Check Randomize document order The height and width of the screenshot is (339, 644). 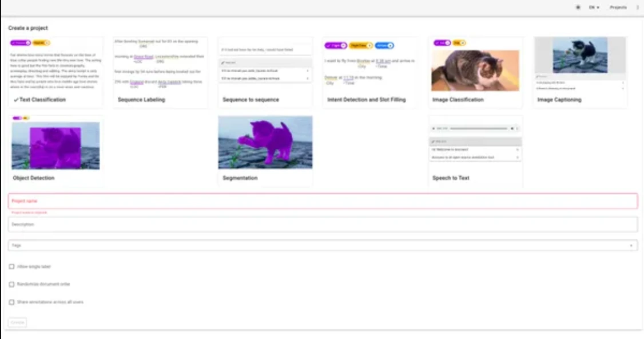coord(10,284)
